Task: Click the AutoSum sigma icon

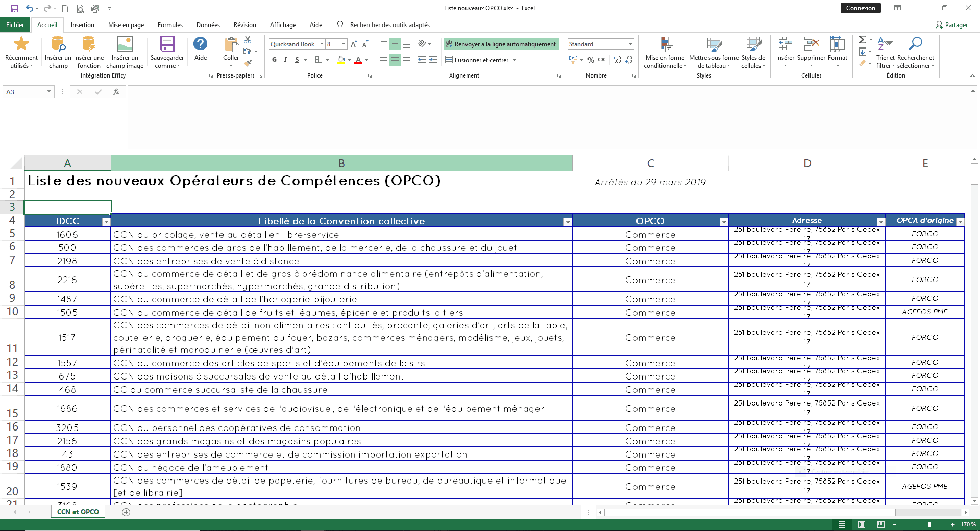Action: 862,40
